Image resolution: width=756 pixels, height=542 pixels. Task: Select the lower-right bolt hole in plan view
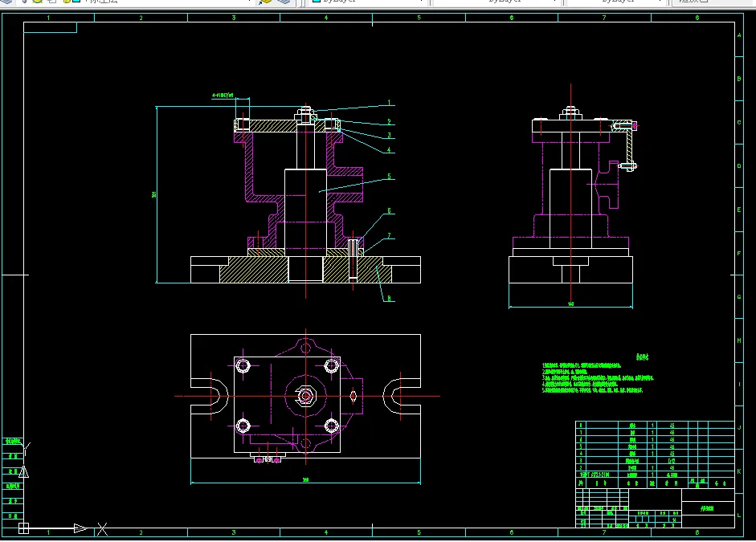(331, 426)
